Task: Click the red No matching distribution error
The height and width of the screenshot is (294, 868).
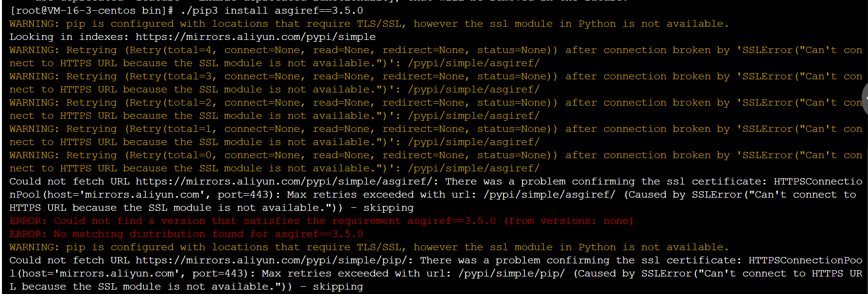Action: [x=186, y=234]
